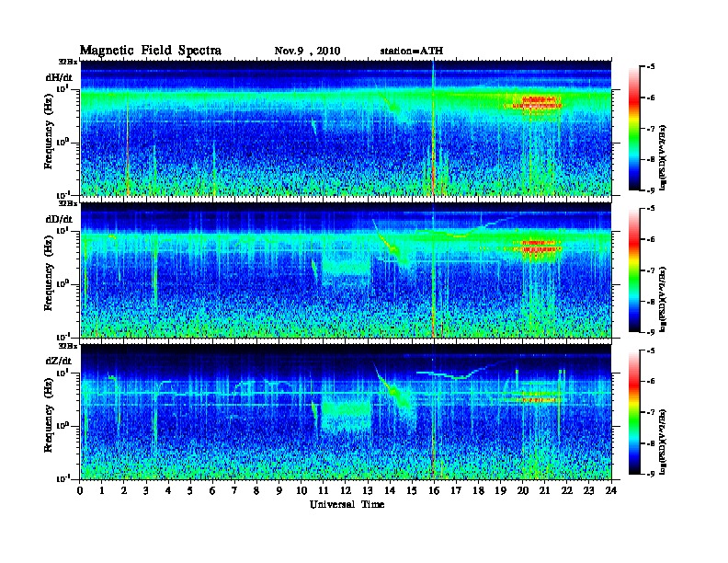Click the dZ/dt panel color scale bar
This screenshot has width=728, height=563.
(x=634, y=412)
